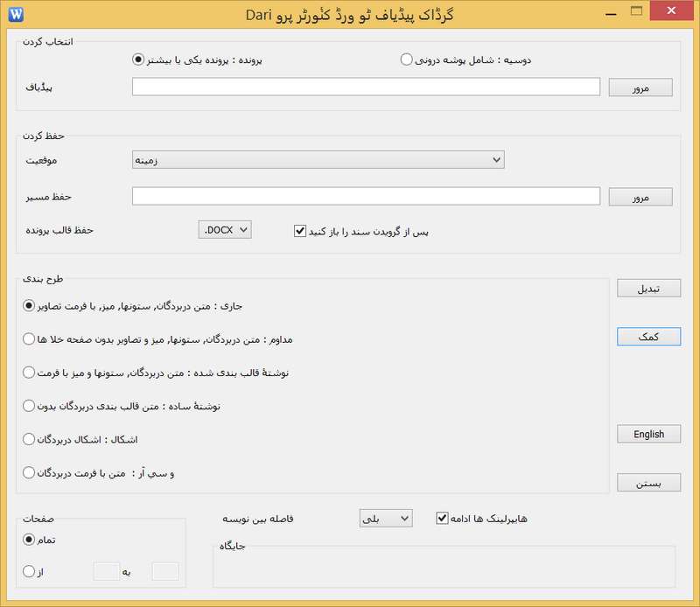Toggle the هایپرلینک ها ادامه hyperlinks checkbox
This screenshot has width=700, height=607.
click(x=442, y=518)
